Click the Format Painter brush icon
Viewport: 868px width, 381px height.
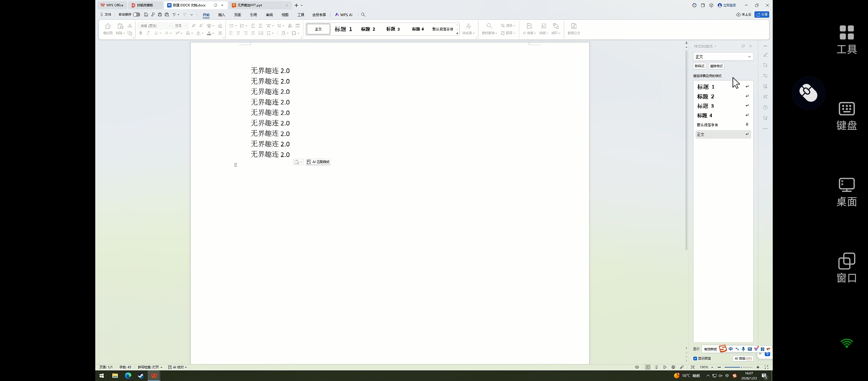108,26
